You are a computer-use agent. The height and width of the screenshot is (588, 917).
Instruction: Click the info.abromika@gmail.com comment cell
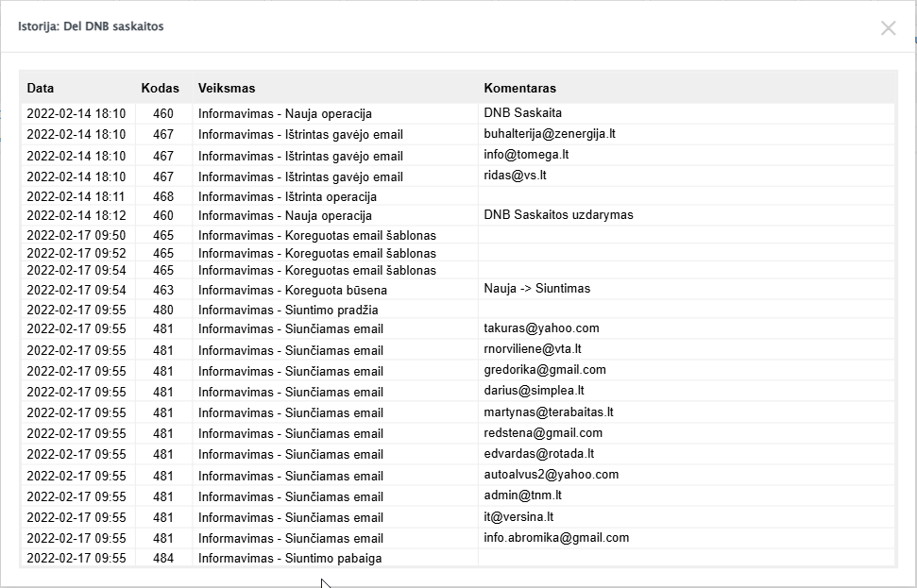coord(556,538)
